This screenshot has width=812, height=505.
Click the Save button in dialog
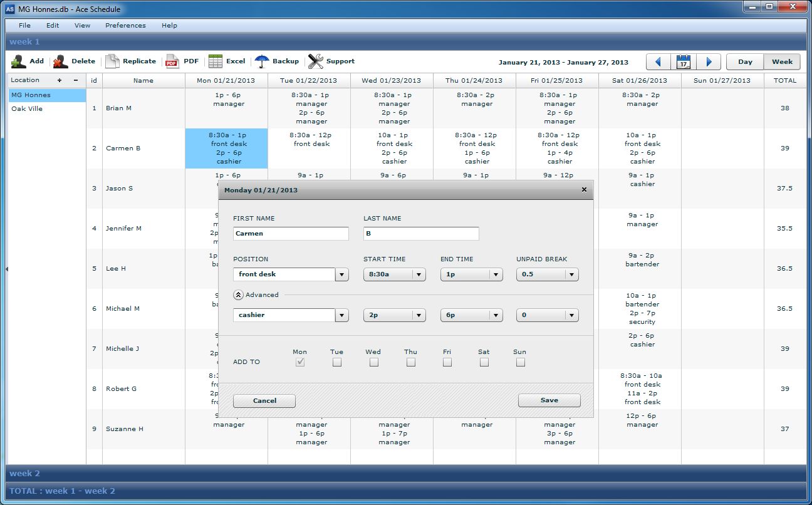549,400
